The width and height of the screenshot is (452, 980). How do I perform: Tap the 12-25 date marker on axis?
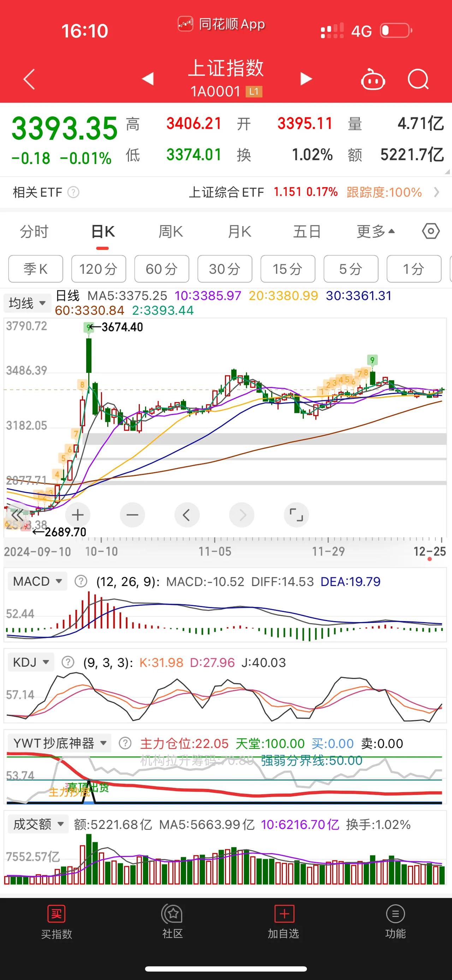pos(429,551)
